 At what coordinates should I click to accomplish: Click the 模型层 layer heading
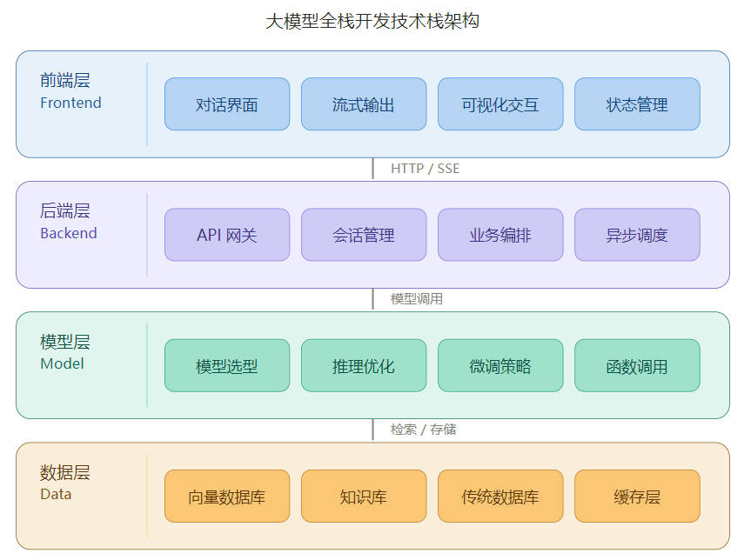click(x=65, y=342)
